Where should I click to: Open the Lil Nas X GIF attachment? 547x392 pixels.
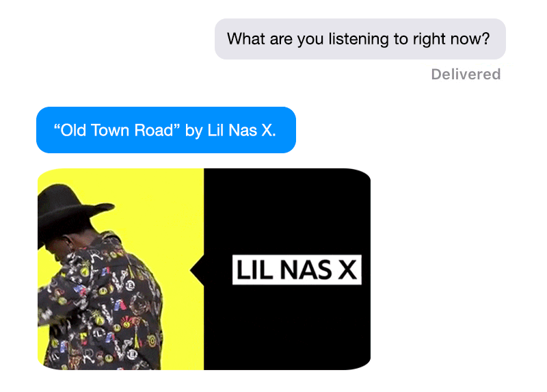204,269
